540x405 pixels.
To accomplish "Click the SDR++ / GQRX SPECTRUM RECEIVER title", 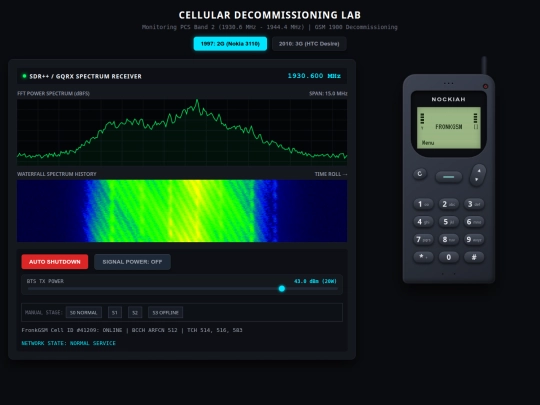I will click(x=85, y=76).
